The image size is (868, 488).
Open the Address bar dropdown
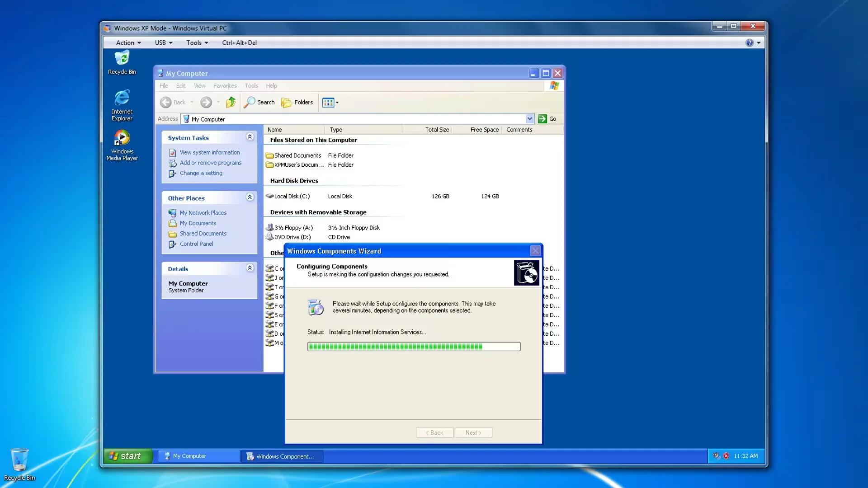529,119
